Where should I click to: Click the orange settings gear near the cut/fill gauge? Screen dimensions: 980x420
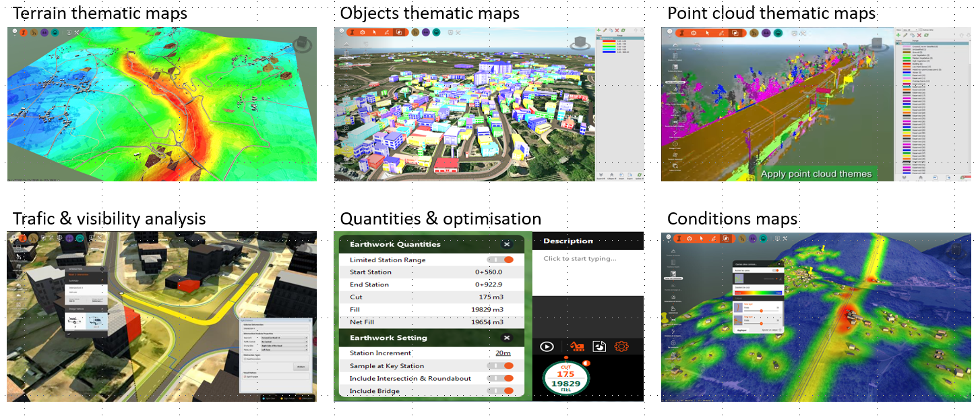tap(621, 347)
